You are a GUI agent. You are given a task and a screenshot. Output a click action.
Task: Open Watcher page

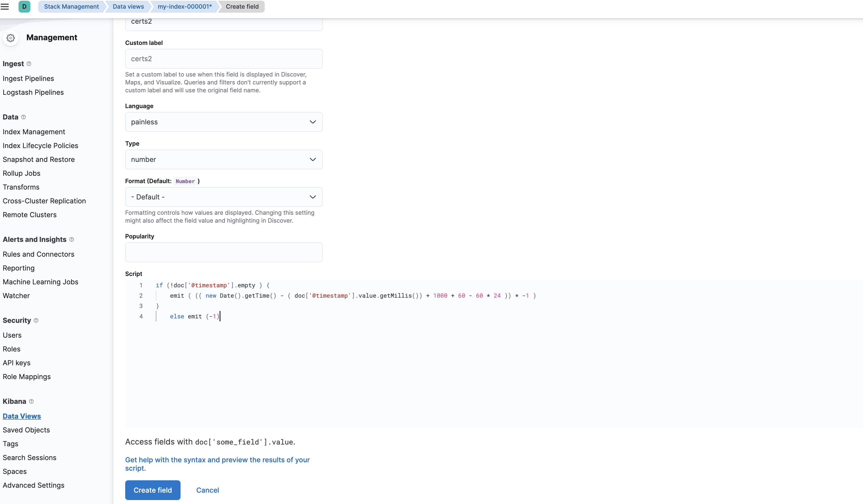16,296
